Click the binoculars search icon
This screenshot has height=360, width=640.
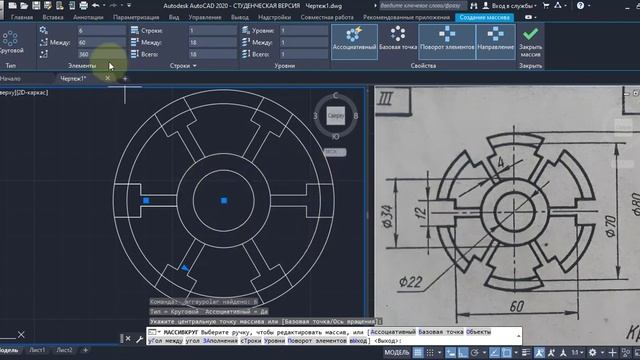473,6
